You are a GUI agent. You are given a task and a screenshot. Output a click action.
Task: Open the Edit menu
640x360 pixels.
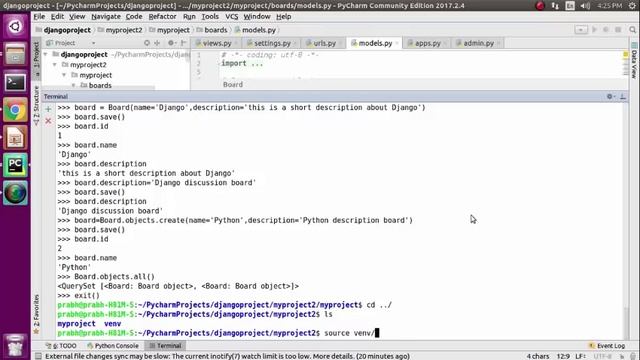tap(57, 17)
